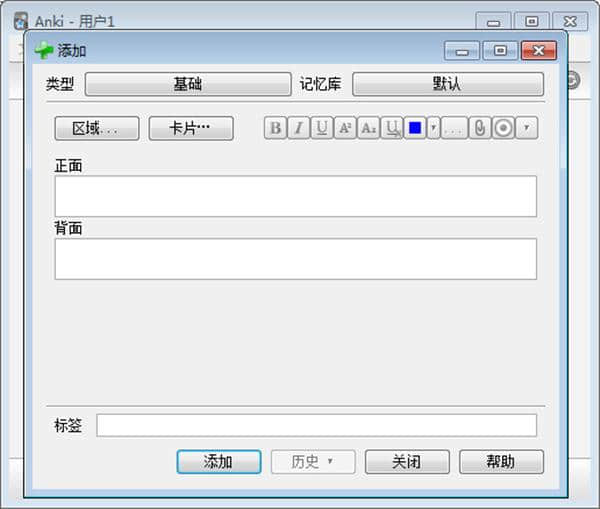Close the 添加 dialog window
This screenshot has width=600, height=509.
539,51
